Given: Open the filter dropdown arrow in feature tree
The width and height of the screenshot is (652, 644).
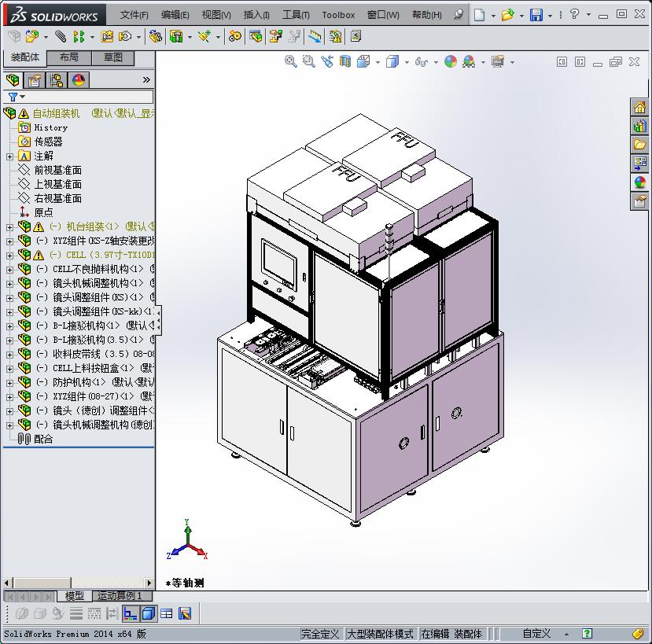Looking at the screenshot, I should [23, 97].
